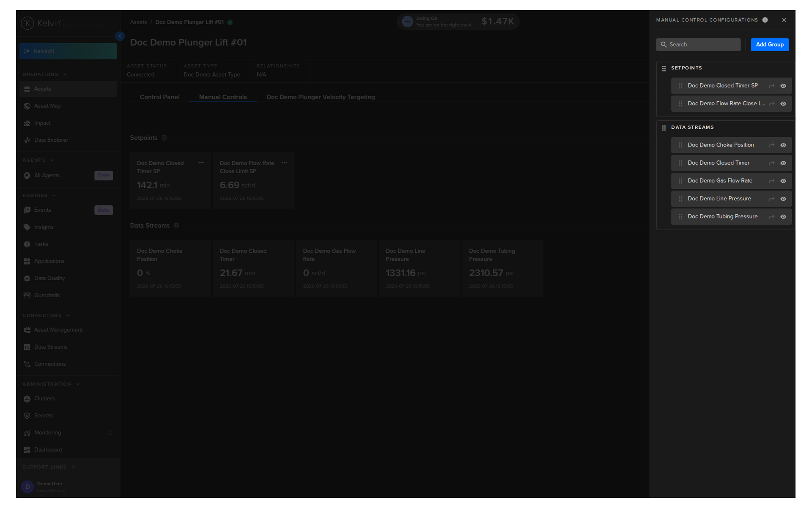Screen dimensions: 812x508
Task: Collapse the Engines section
Action: [x=39, y=196]
